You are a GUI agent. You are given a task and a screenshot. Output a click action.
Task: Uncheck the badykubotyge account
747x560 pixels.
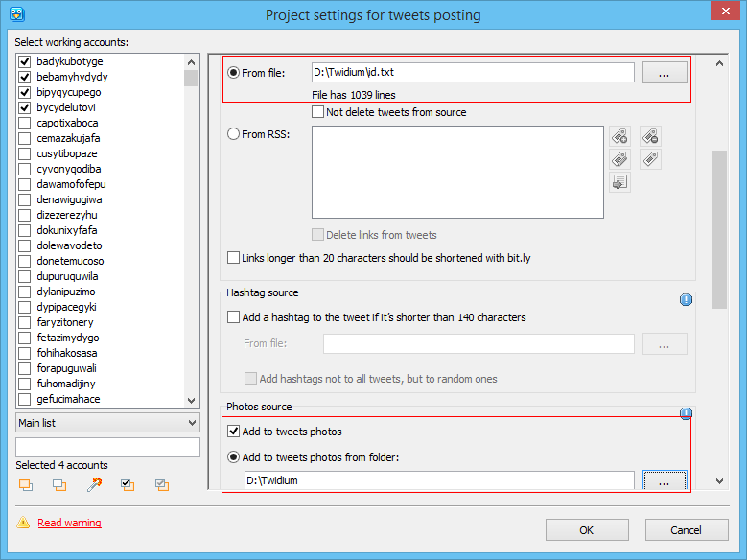click(24, 61)
